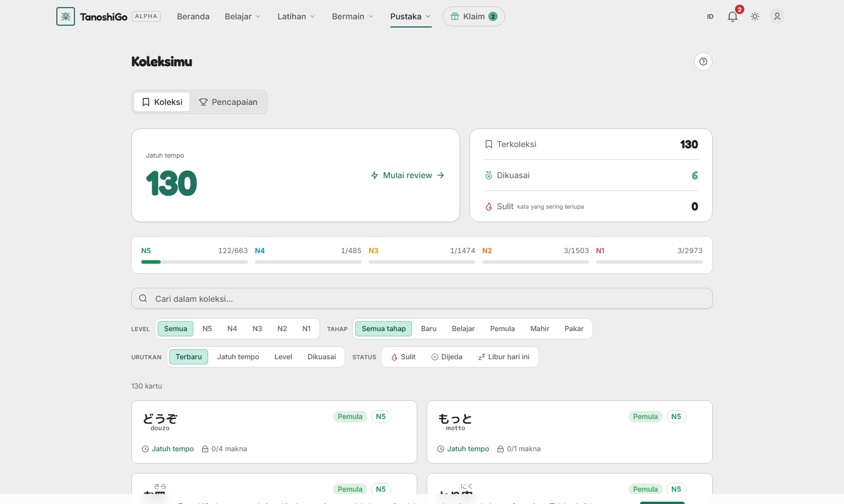Screen dimensions: 844x504
Task: Filter level to N5
Action: 207,329
